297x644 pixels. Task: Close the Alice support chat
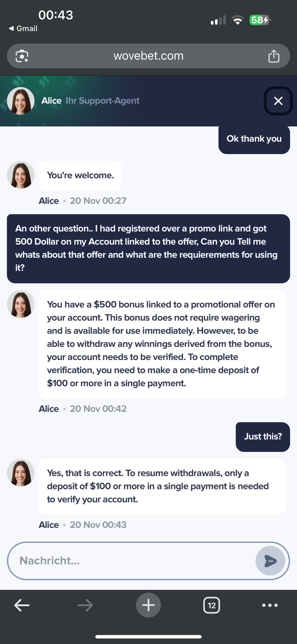pyautogui.click(x=278, y=101)
